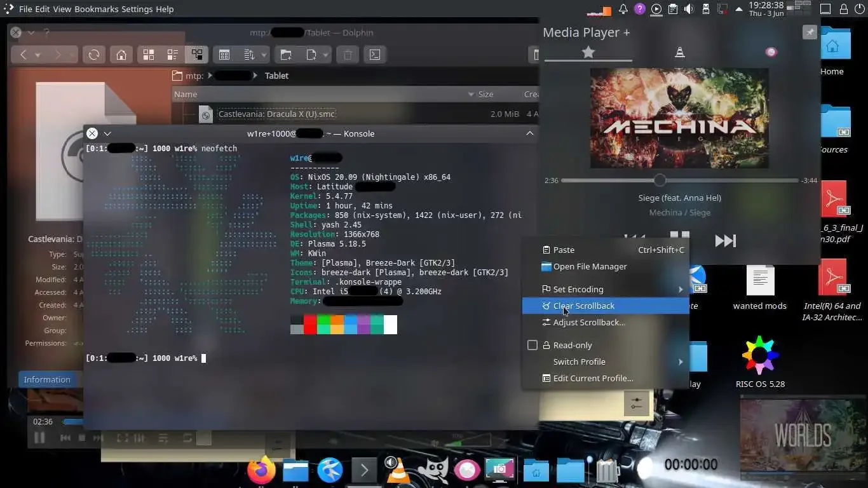Click the Media Player seek slider knob

coord(660,180)
